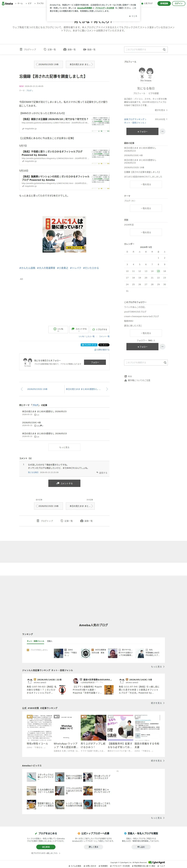The height and width of the screenshot is (868, 187).
Task: Open もっと見る under ranking list
Action: click(158, 667)
